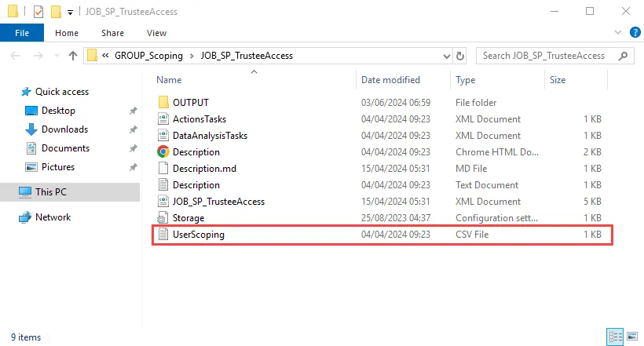644x346 pixels.
Task: Click the Quick access star icon
Action: pos(26,92)
